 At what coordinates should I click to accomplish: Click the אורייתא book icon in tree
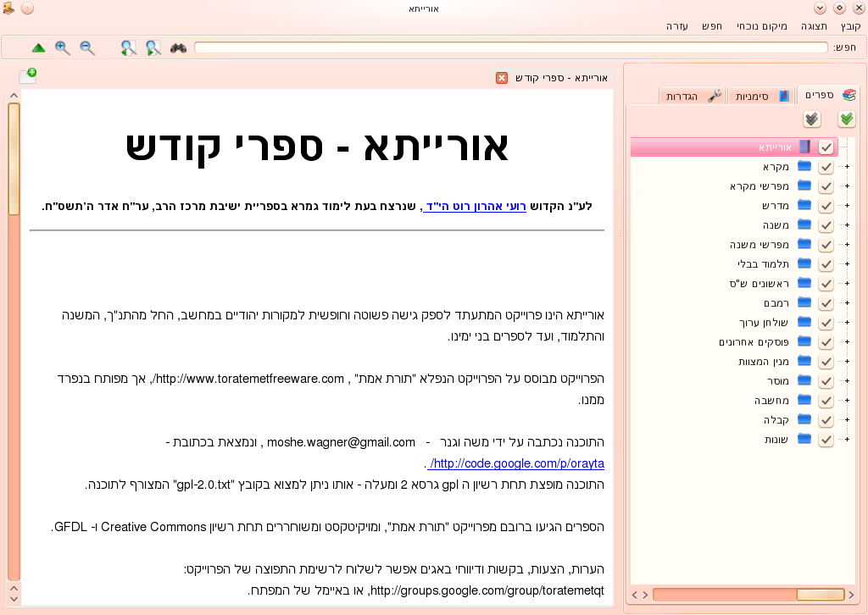[x=805, y=147]
